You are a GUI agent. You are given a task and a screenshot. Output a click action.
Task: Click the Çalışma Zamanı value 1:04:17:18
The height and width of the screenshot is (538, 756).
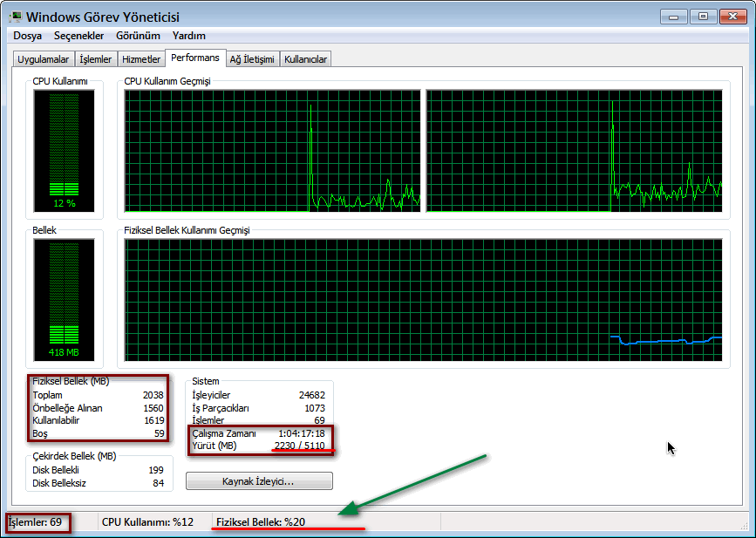coord(302,433)
